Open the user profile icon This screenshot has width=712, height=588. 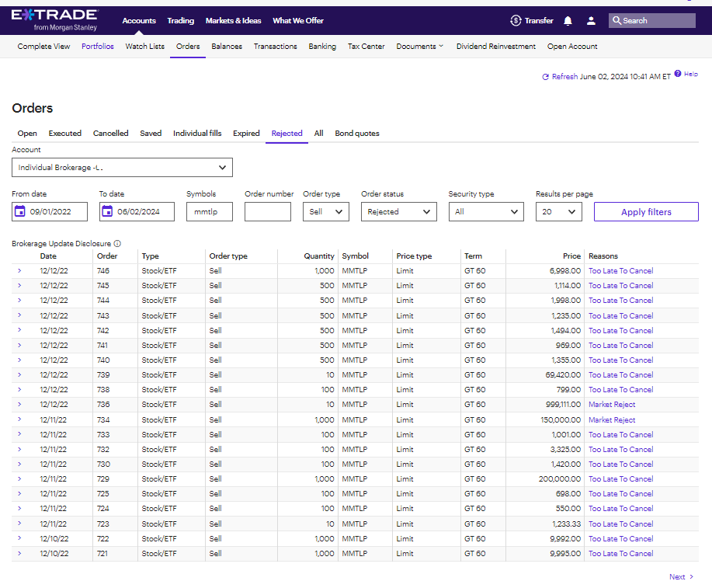tap(591, 20)
